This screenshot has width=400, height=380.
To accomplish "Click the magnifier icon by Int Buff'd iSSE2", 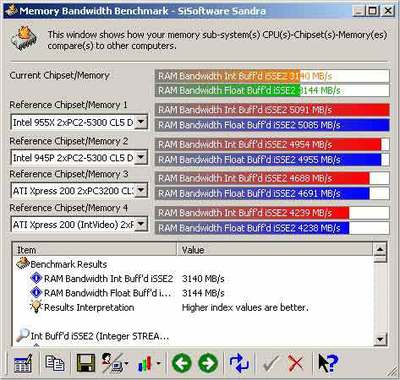I will coord(23,335).
